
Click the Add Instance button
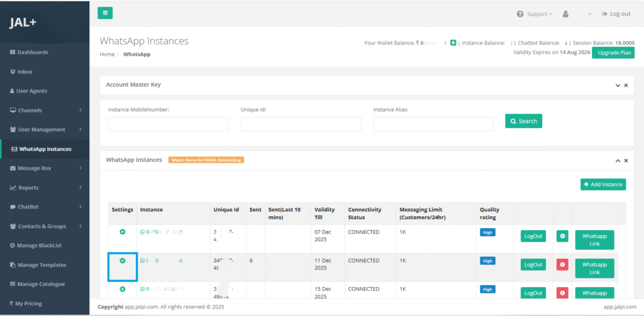point(602,184)
